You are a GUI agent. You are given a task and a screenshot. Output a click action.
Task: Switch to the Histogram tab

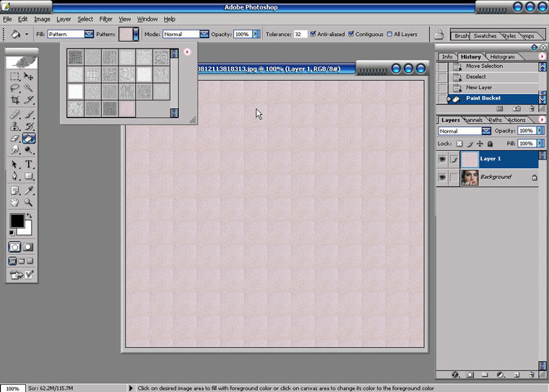pos(502,56)
